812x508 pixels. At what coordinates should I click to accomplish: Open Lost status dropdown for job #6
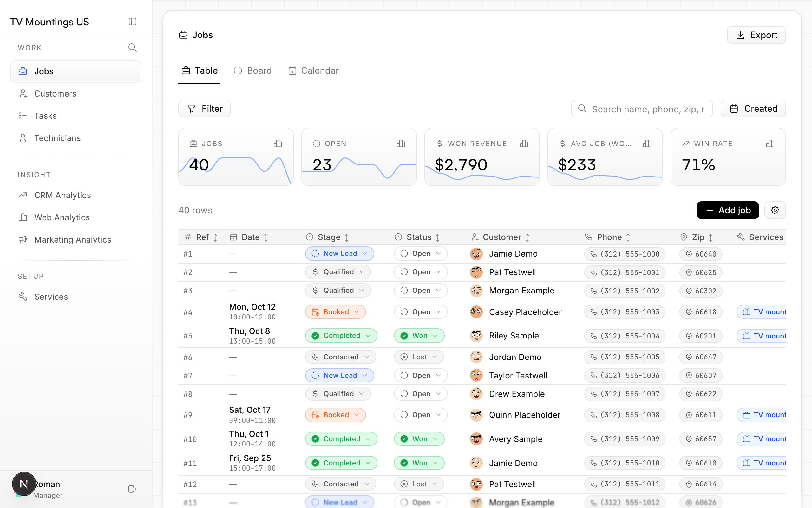pyautogui.click(x=419, y=357)
